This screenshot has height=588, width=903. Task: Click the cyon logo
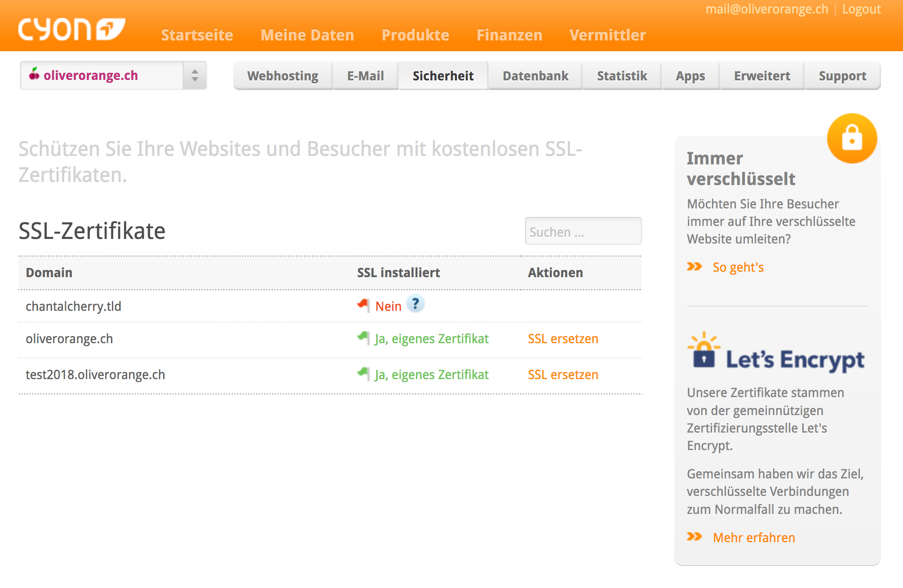(x=71, y=30)
